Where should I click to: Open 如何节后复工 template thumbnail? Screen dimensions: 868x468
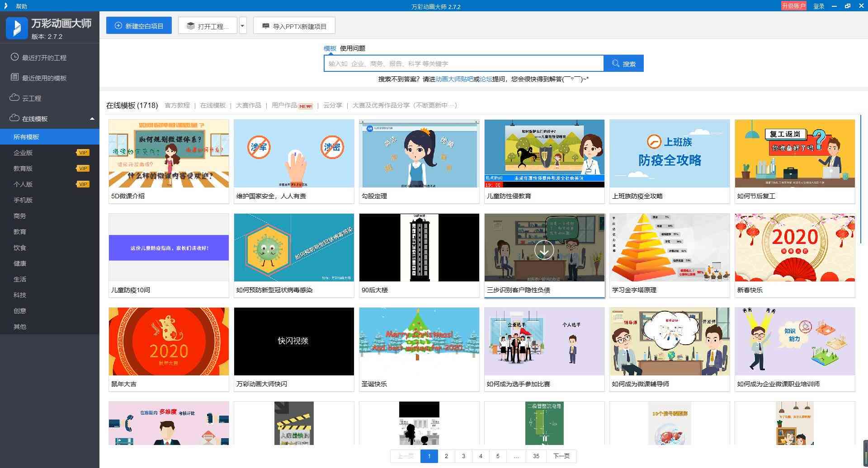[795, 154]
